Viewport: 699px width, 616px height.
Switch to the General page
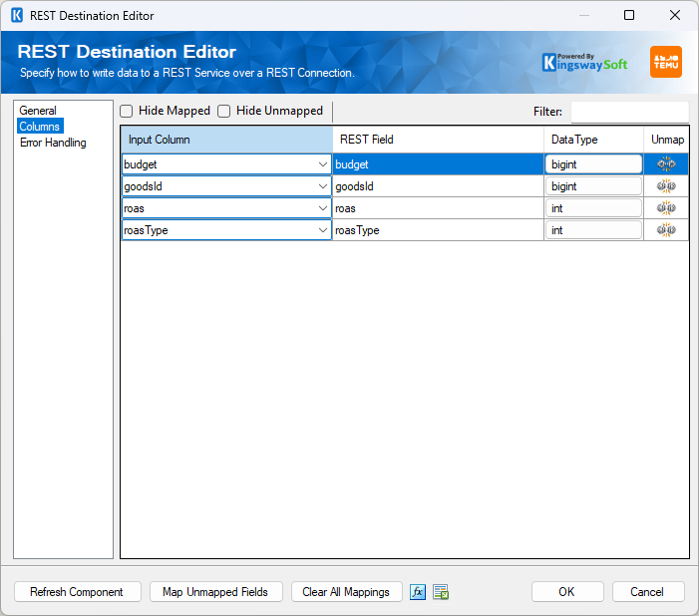coord(38,111)
